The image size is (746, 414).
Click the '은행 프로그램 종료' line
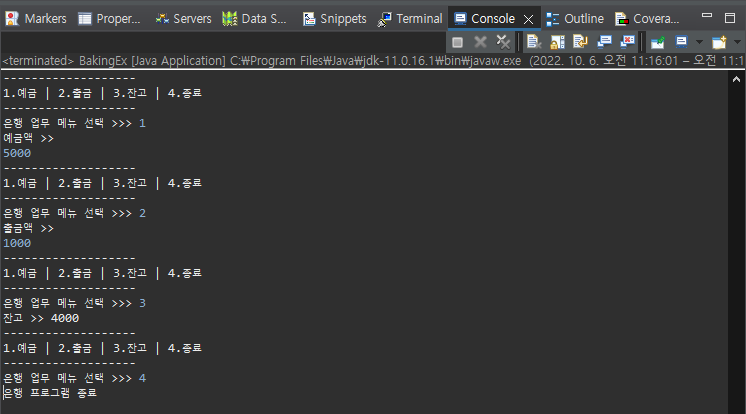(50, 393)
